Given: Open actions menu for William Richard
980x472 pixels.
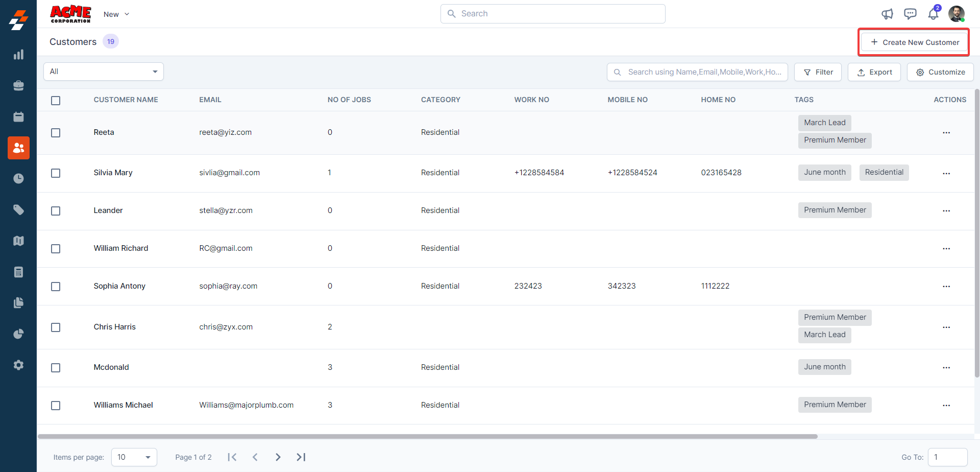Looking at the screenshot, I should point(946,249).
